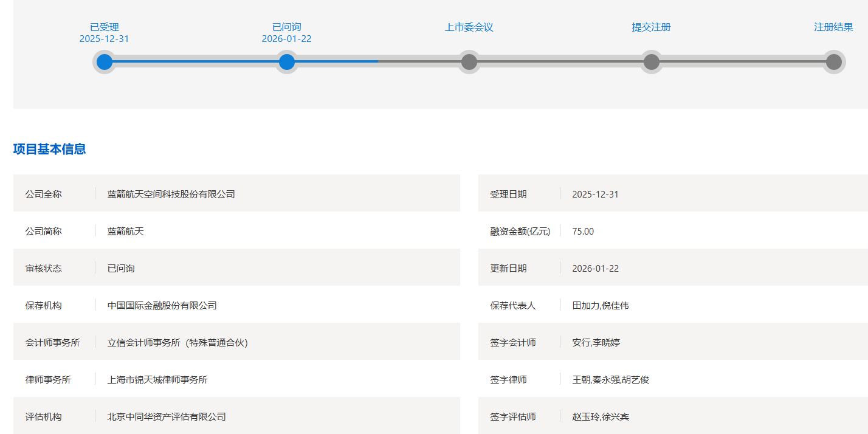Select 立信会计师事务所 accounting firm entry

(x=177, y=342)
